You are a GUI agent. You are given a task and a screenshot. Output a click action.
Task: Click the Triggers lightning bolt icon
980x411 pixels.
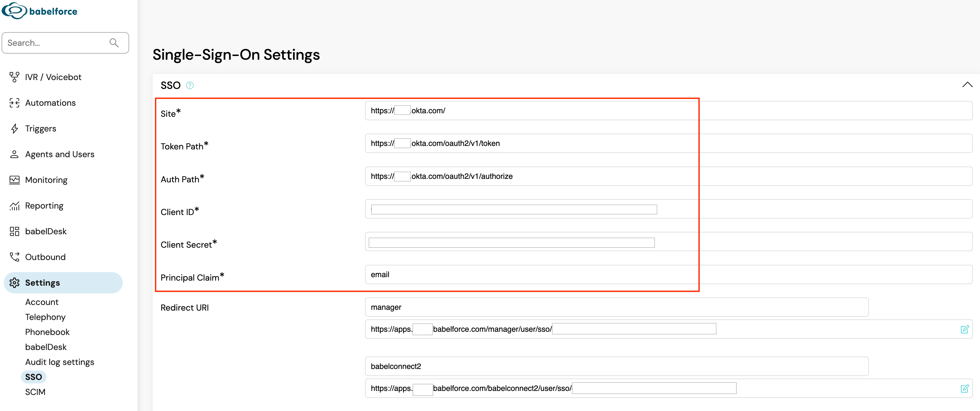pos(14,129)
